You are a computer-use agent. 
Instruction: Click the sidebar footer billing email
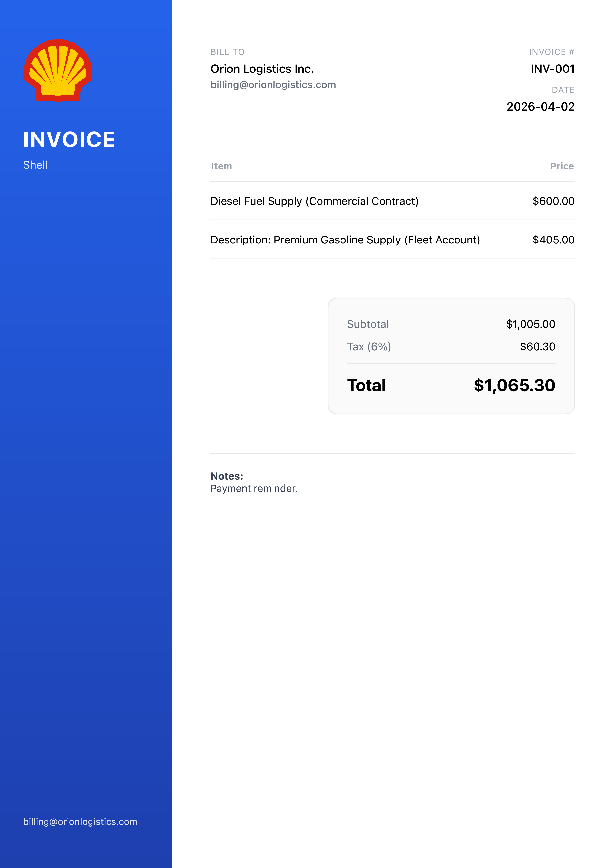click(80, 821)
